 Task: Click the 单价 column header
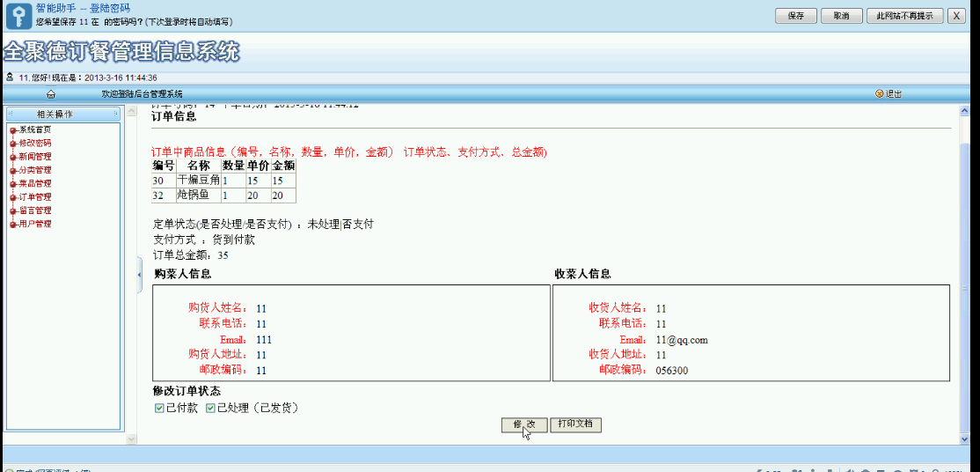(x=258, y=166)
